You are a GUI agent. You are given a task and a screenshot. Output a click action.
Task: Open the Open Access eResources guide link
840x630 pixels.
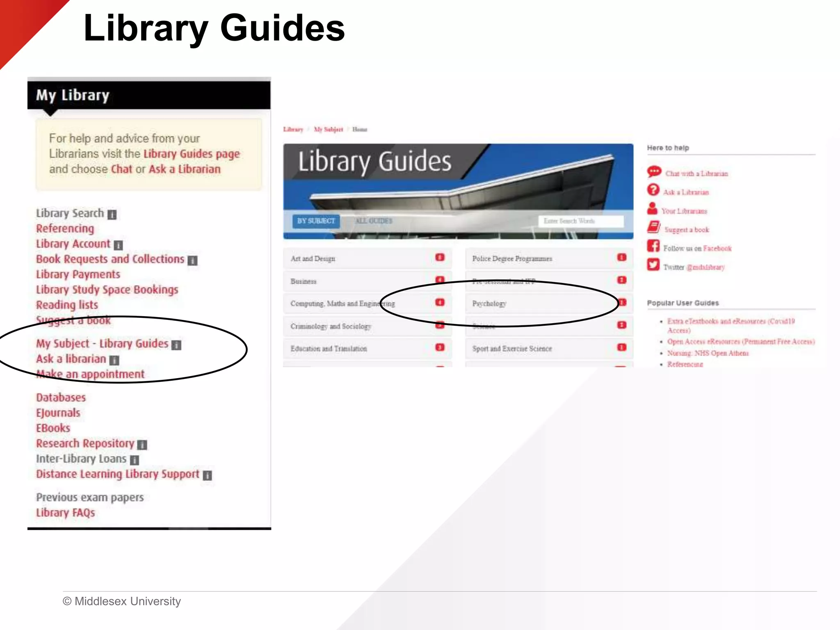[x=741, y=341]
